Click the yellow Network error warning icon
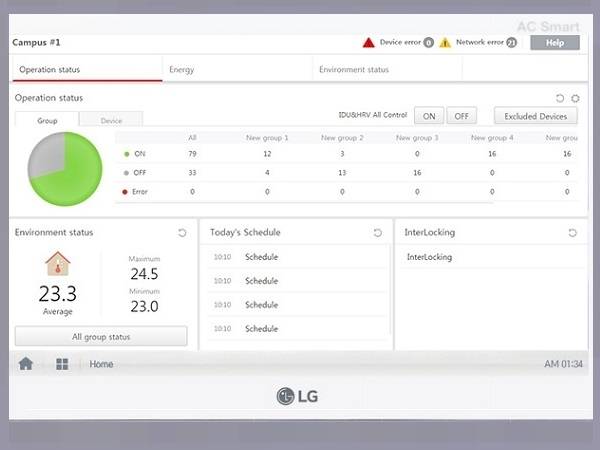This screenshot has height=450, width=600. [445, 43]
